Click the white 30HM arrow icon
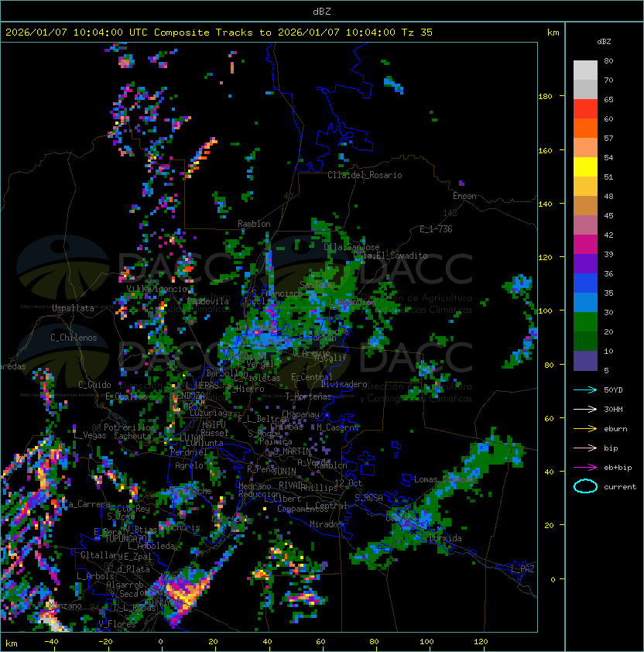This screenshot has height=652, width=644. (585, 409)
